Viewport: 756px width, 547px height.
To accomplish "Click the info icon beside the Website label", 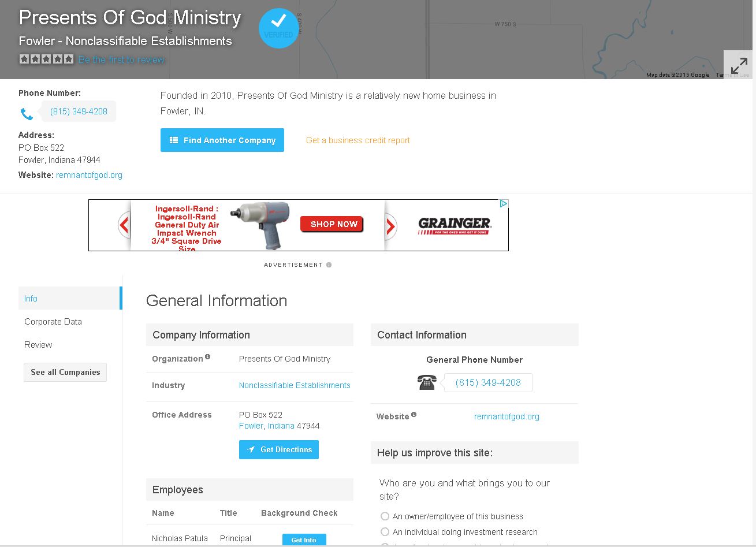I will click(x=414, y=415).
